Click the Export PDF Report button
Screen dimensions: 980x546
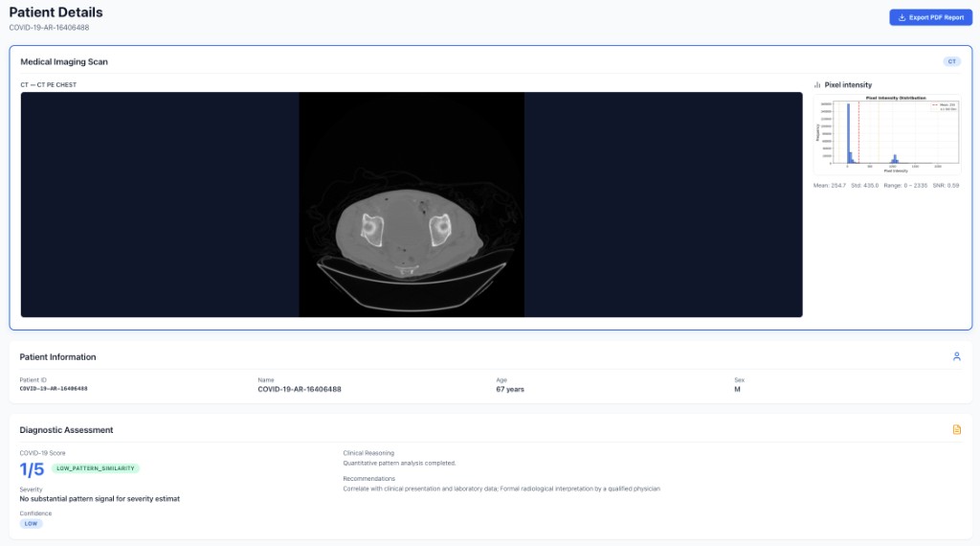coord(930,17)
